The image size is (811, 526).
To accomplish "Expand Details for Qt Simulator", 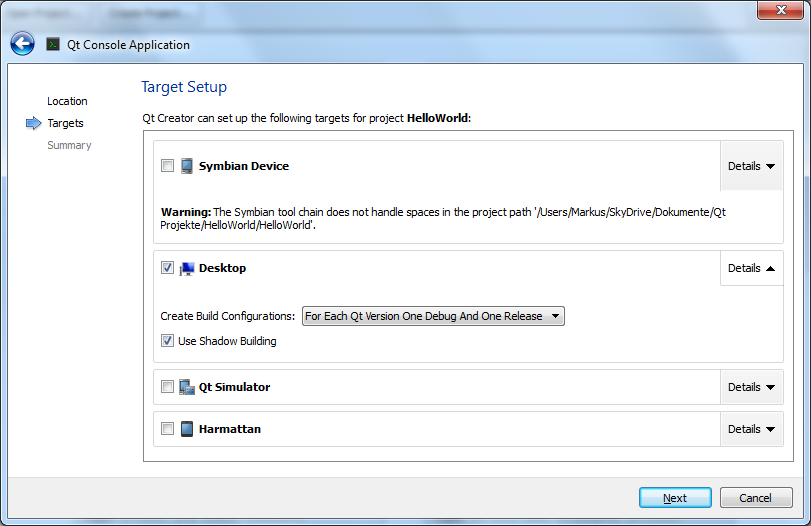I will 752,387.
